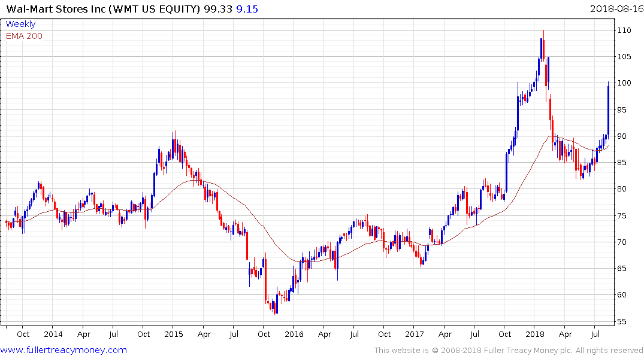Click the 100 price axis label
Screen dimensions: 644x359
click(x=624, y=83)
